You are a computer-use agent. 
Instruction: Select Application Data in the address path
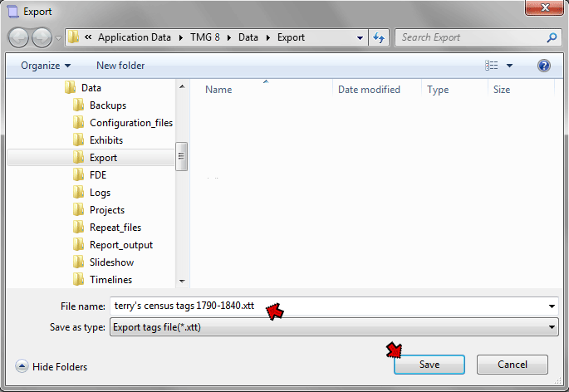[x=135, y=37]
